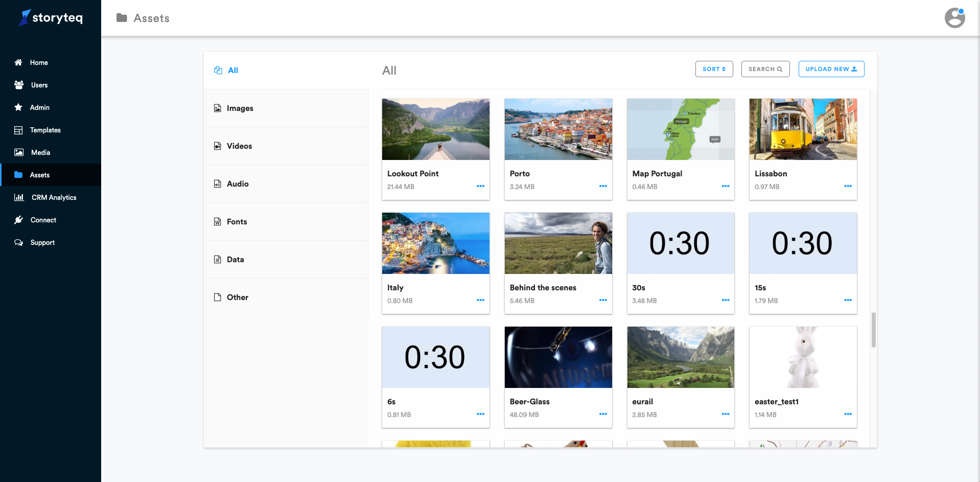Click the Home house icon
The width and height of the screenshot is (980, 482).
pos(18,62)
